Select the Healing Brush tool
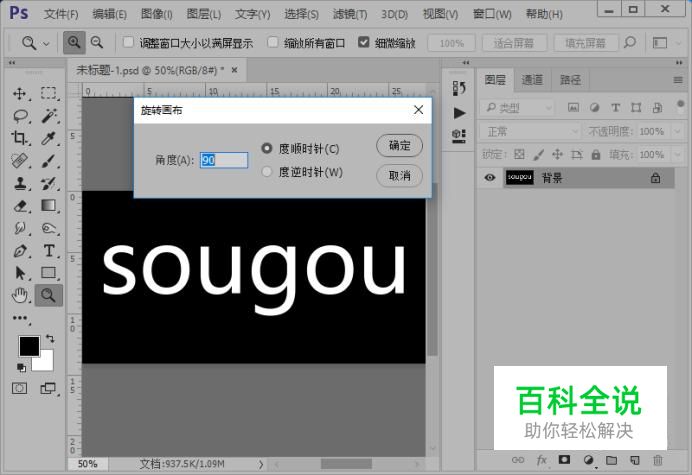Image resolution: width=692 pixels, height=475 pixels. [19, 161]
